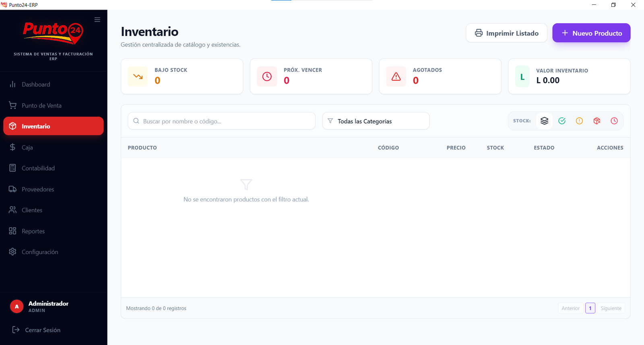Click the search magnifier icon
The width and height of the screenshot is (644, 345).
point(136,121)
